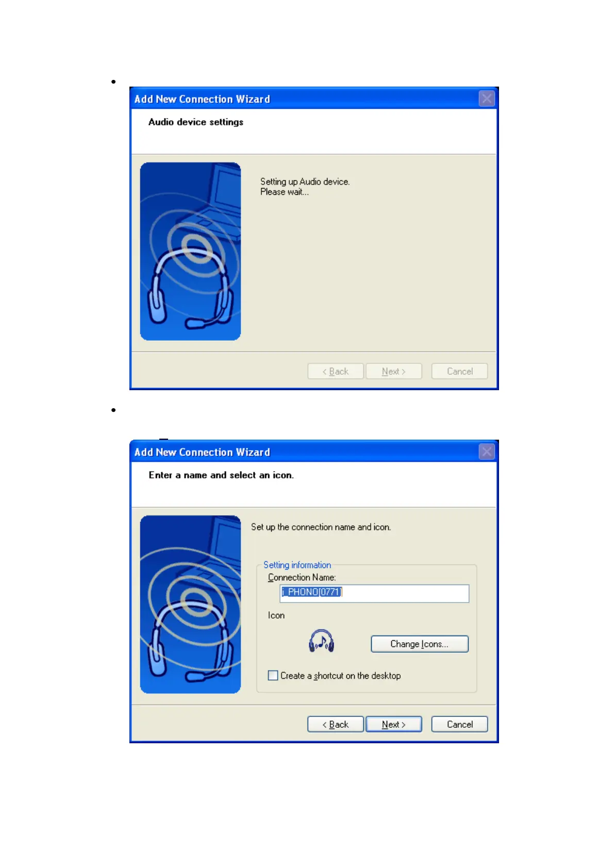Click the headphones music note connection icon

(x=321, y=641)
